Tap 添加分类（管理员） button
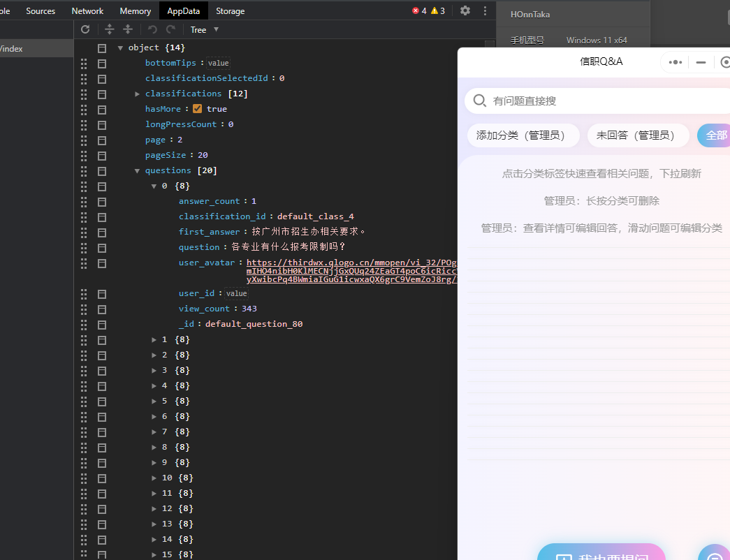The height and width of the screenshot is (560, 730). pos(524,135)
